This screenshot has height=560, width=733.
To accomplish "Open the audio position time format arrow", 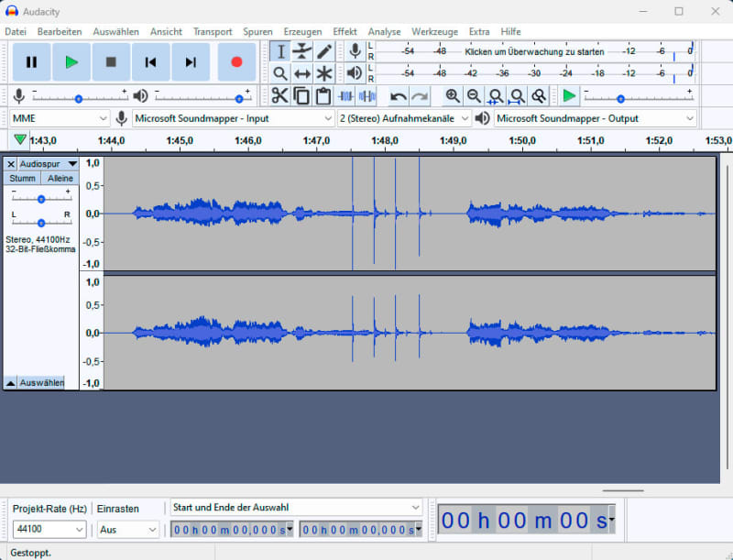I will [x=611, y=520].
